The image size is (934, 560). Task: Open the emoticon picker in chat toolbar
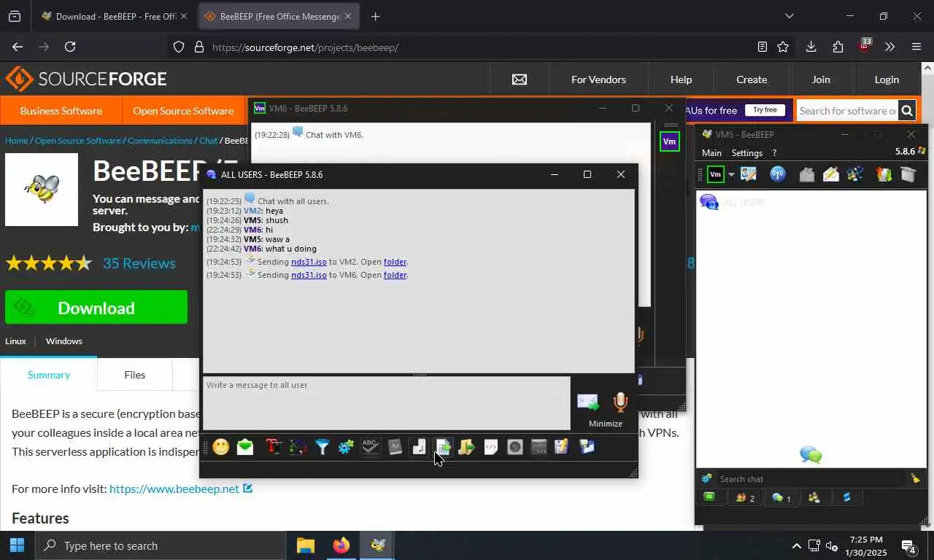[221, 447]
